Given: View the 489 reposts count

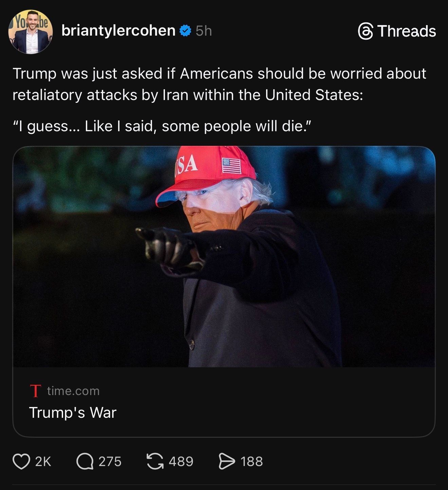Looking at the screenshot, I should click(181, 462).
